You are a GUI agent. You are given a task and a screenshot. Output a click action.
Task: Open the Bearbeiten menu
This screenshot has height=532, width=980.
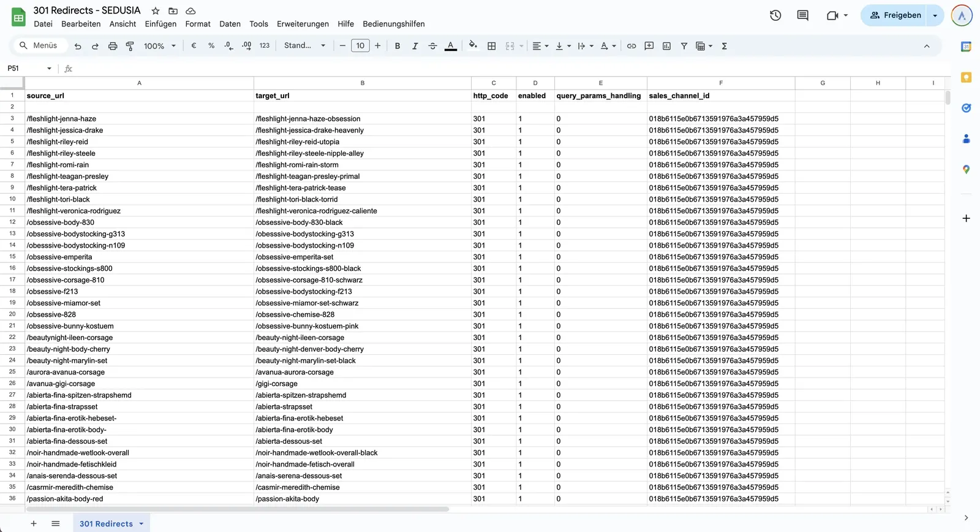click(81, 24)
